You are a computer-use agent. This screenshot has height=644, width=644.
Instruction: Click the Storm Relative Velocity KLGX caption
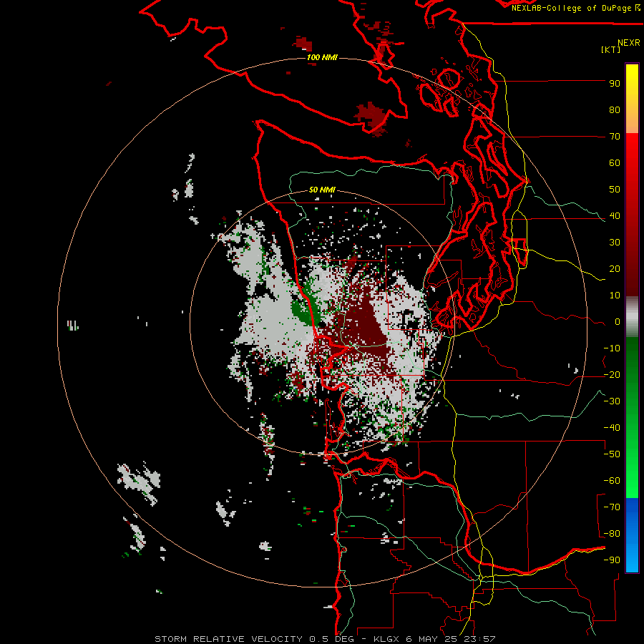click(325, 639)
